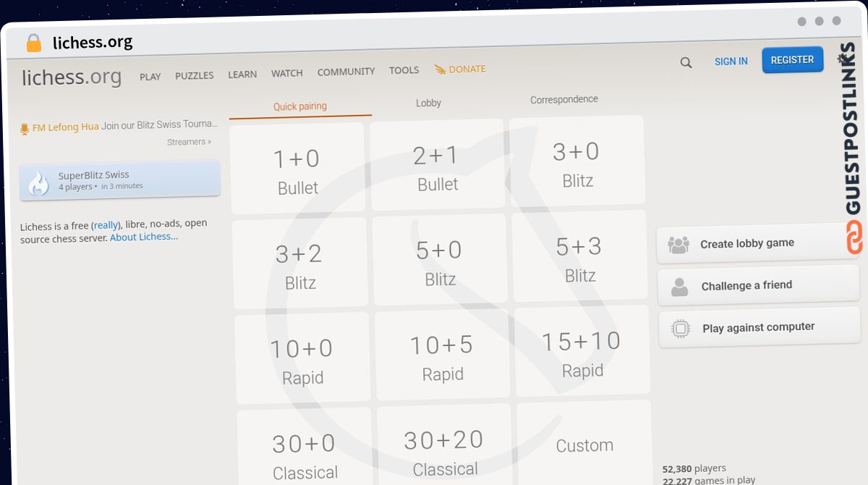Viewport: 868px width, 485px height.
Task: Open the TOOLS menu
Action: (404, 70)
